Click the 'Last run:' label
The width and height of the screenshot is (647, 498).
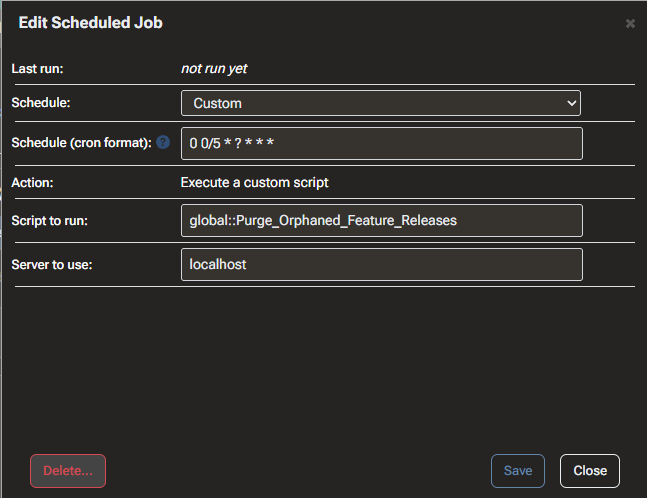[x=38, y=68]
